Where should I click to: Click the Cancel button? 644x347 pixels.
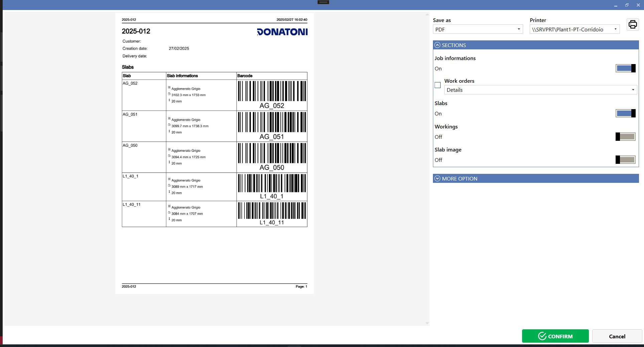point(617,336)
